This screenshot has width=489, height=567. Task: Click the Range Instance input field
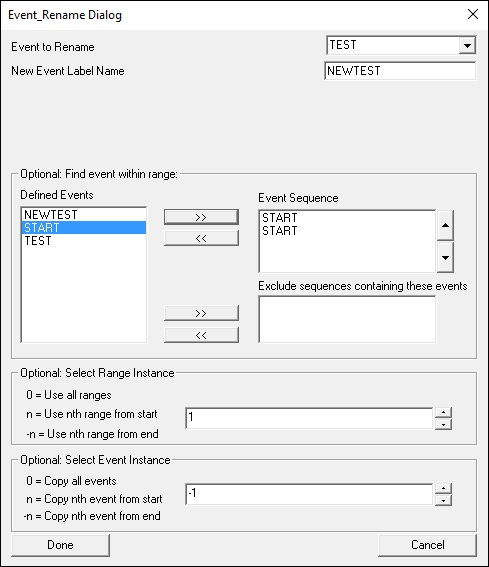[x=309, y=418]
